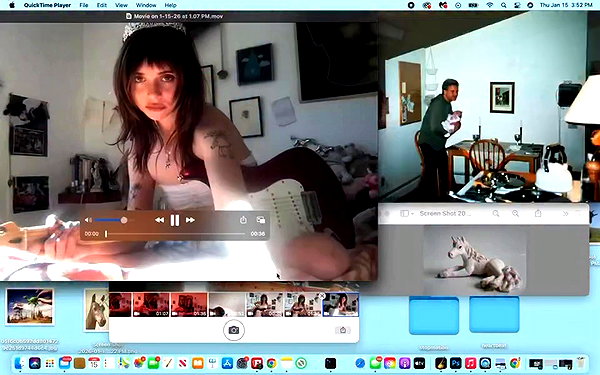Open the Window menu
This screenshot has height=375, width=600.
[146, 5]
